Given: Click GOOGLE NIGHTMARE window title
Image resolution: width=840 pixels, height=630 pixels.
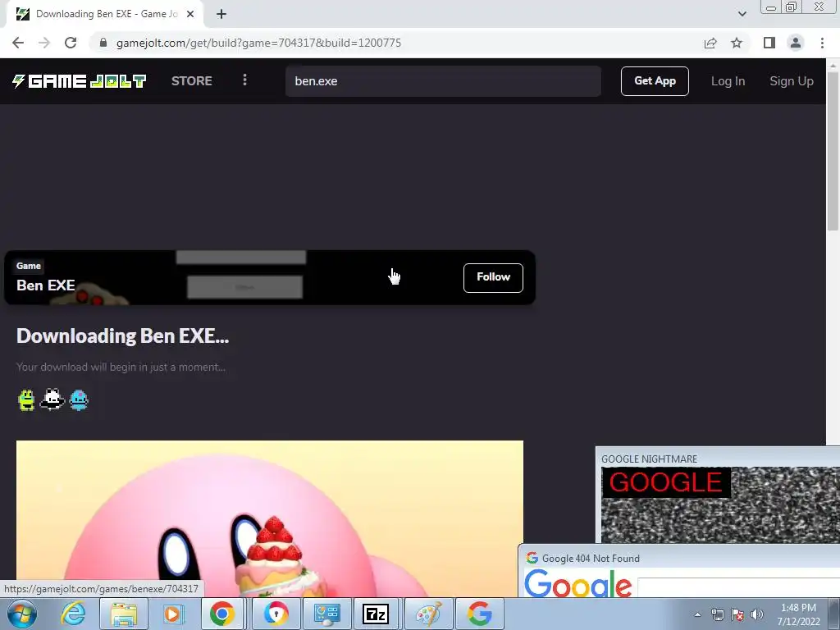Looking at the screenshot, I should [649, 459].
